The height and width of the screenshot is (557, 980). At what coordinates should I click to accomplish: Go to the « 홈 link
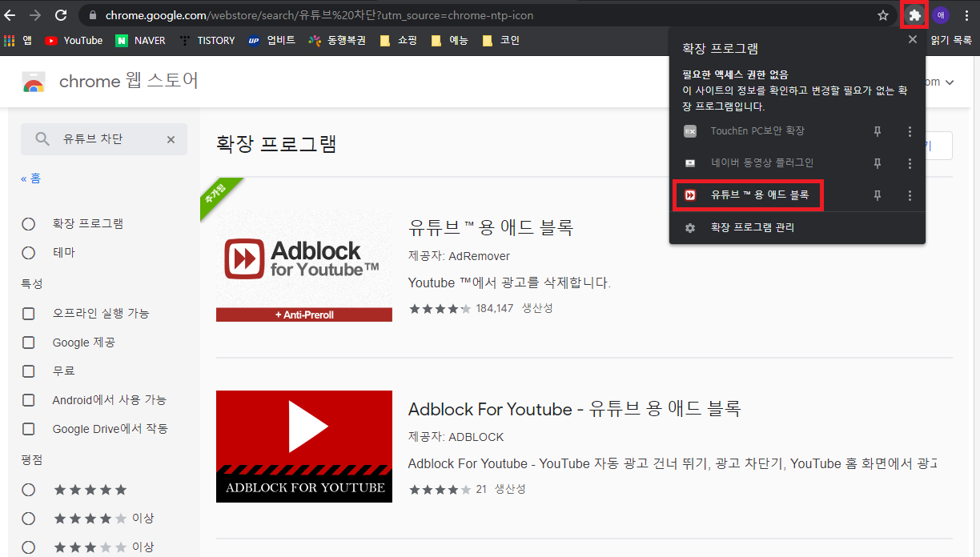pyautogui.click(x=30, y=178)
